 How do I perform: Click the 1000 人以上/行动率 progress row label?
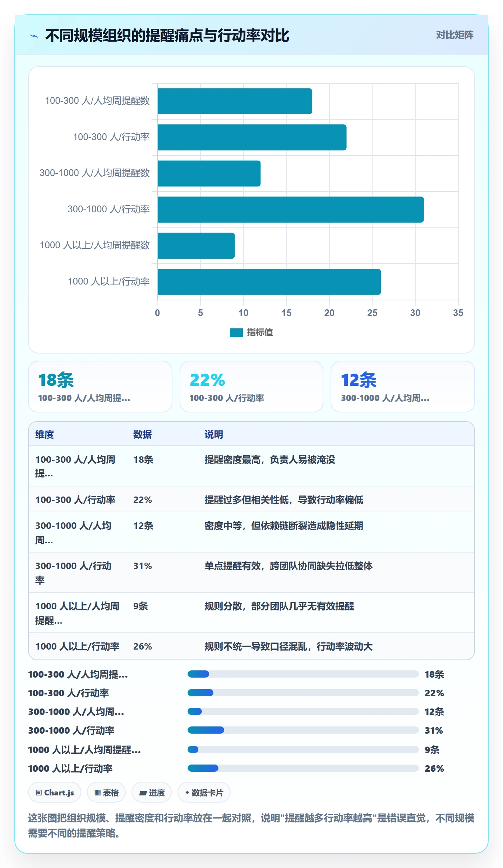[70, 768]
